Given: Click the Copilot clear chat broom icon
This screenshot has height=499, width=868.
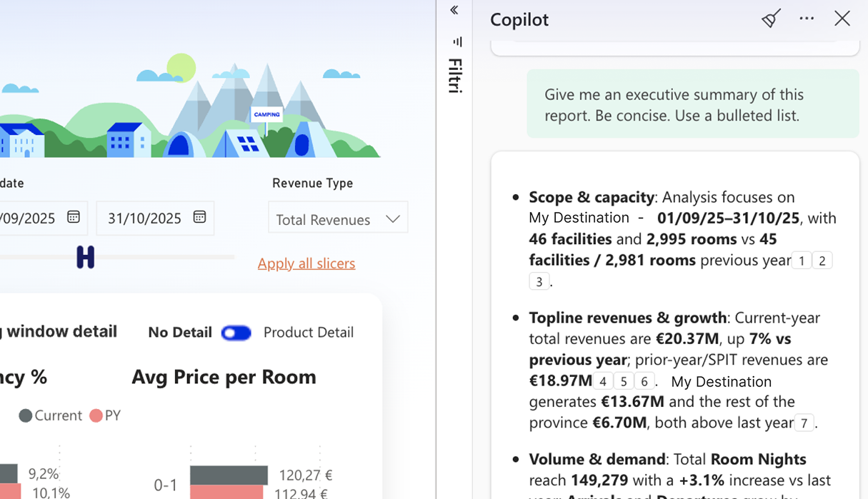Looking at the screenshot, I should pos(770,19).
